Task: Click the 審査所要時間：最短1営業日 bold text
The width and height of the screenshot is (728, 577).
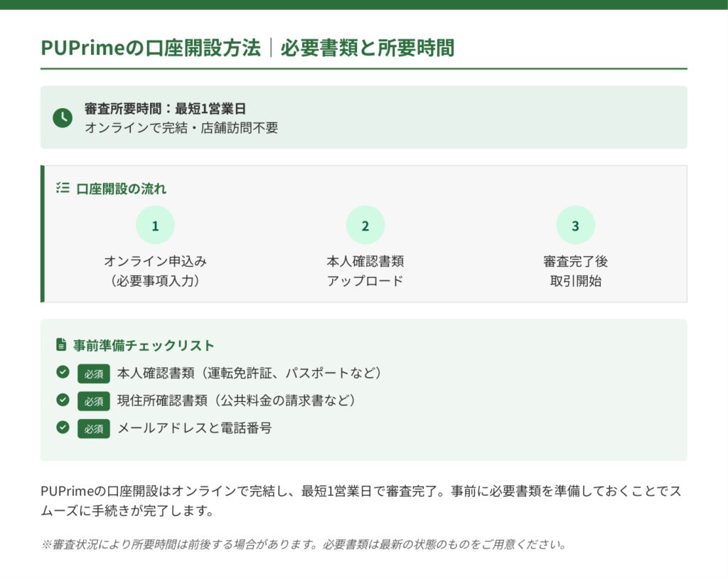Action: tap(165, 109)
